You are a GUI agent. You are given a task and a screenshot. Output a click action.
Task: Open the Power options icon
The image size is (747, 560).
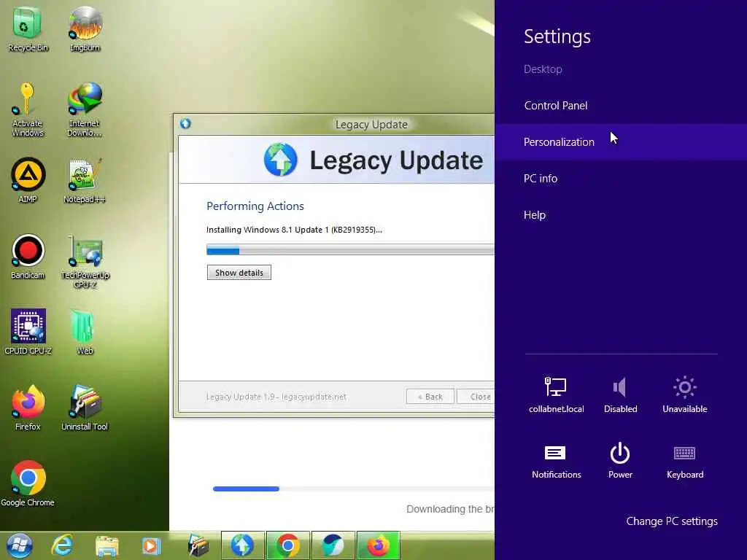[x=620, y=461]
